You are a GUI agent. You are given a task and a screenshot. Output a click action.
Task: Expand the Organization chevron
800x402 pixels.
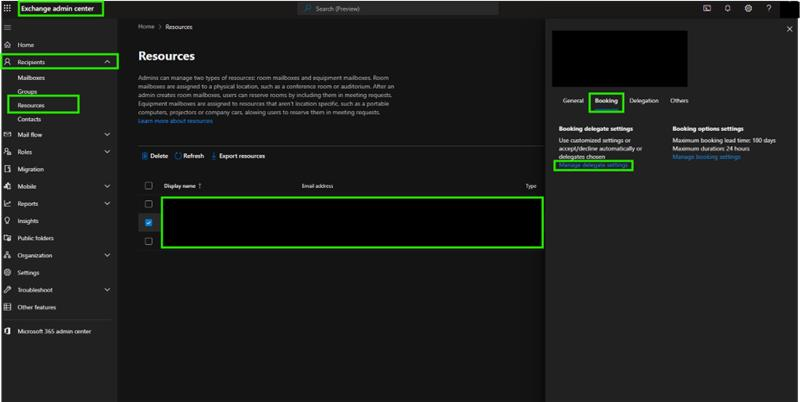pyautogui.click(x=107, y=255)
